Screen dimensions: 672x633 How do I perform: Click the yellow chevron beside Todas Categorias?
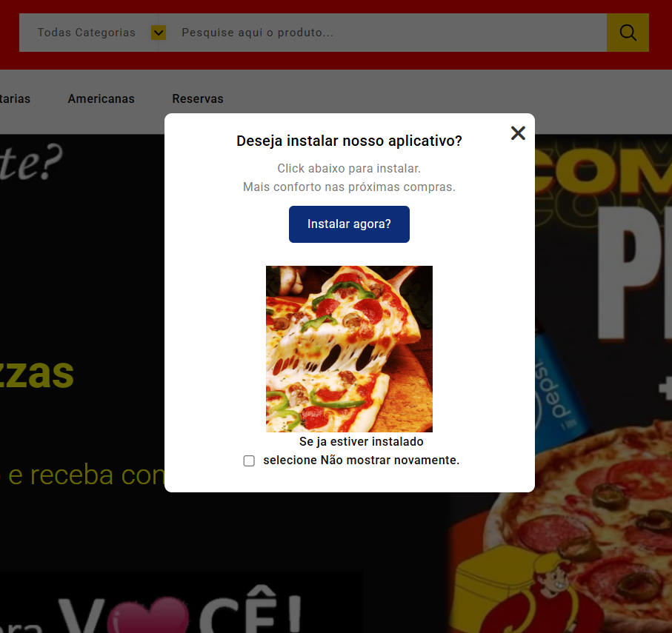pyautogui.click(x=158, y=33)
